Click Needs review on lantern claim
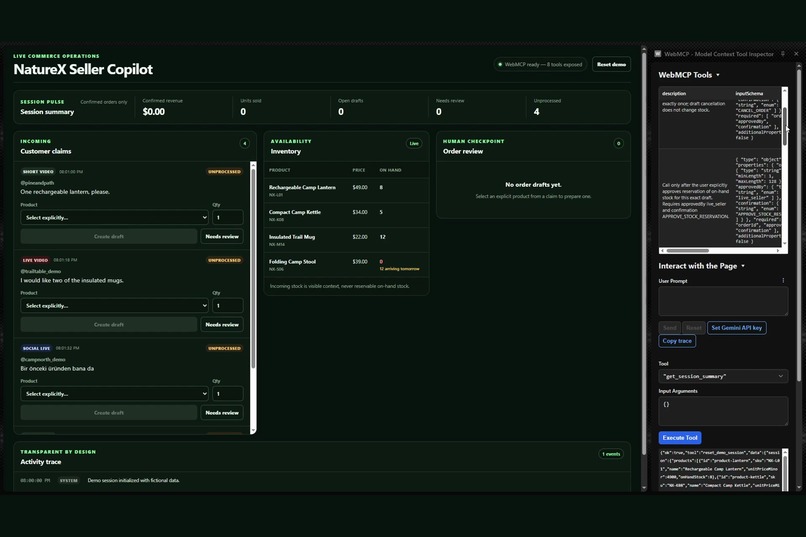Image resolution: width=806 pixels, height=537 pixels. coord(222,236)
